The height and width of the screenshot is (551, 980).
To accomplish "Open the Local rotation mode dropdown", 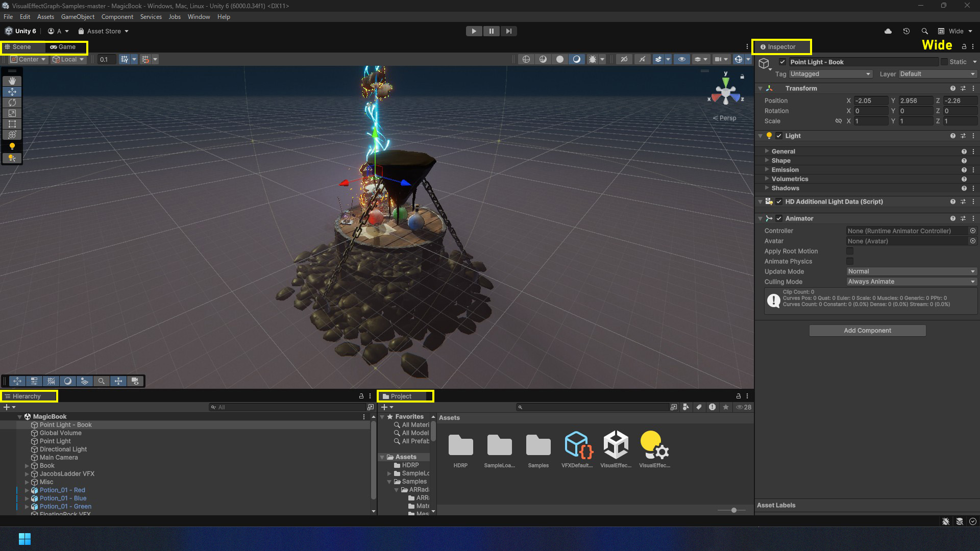I will pos(68,59).
